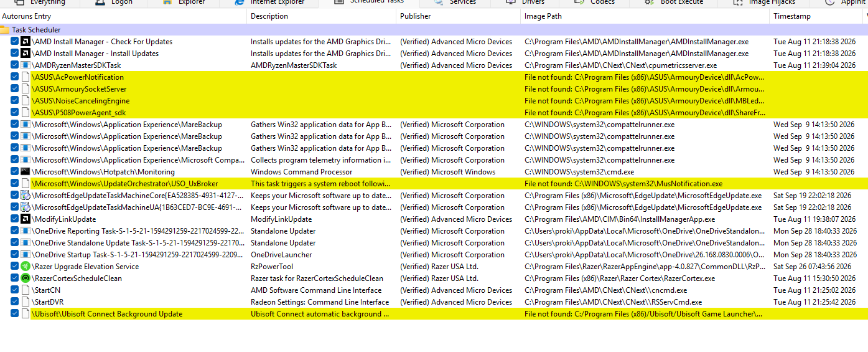
Task: Toggle the ASUS NoiseCancelingEngine checkbox
Action: [15, 101]
